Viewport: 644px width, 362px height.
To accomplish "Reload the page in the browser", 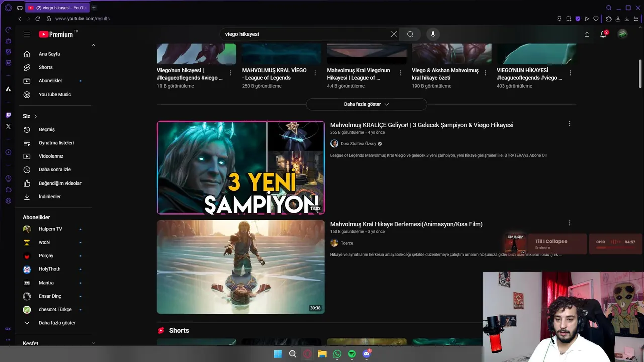I will click(x=38, y=19).
